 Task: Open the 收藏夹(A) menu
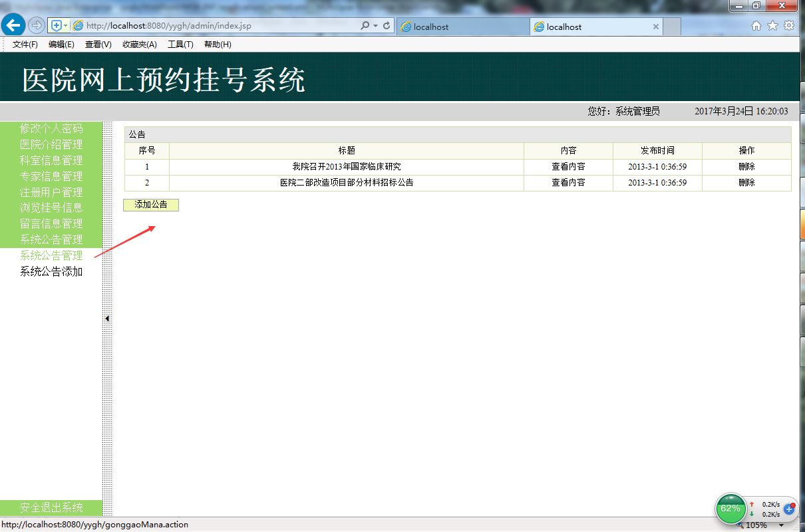click(140, 45)
